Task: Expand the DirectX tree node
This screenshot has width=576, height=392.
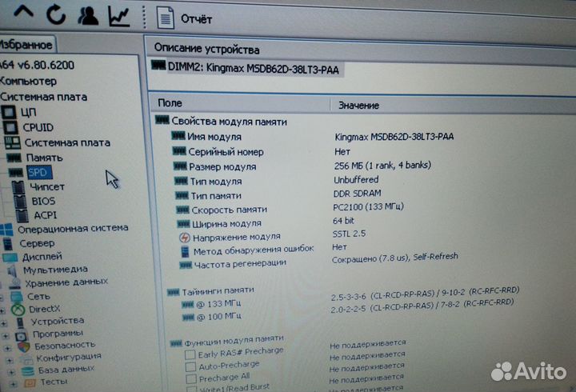Action: pyautogui.click(x=2, y=311)
